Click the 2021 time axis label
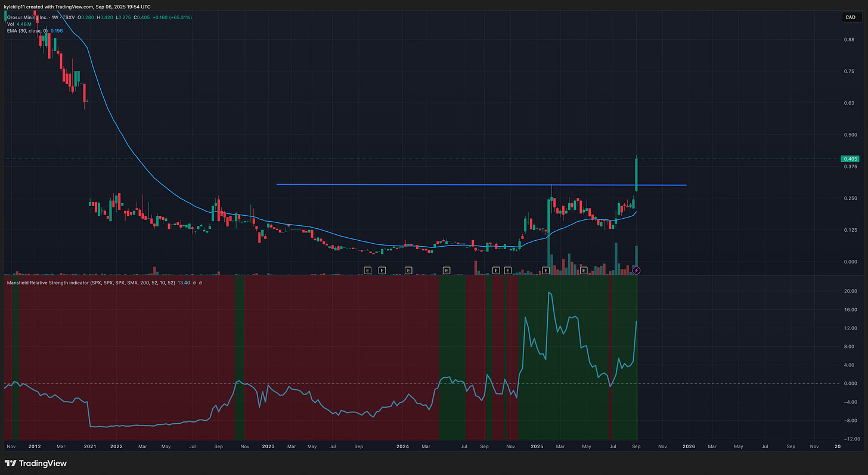The width and height of the screenshot is (868, 475). [x=90, y=446]
